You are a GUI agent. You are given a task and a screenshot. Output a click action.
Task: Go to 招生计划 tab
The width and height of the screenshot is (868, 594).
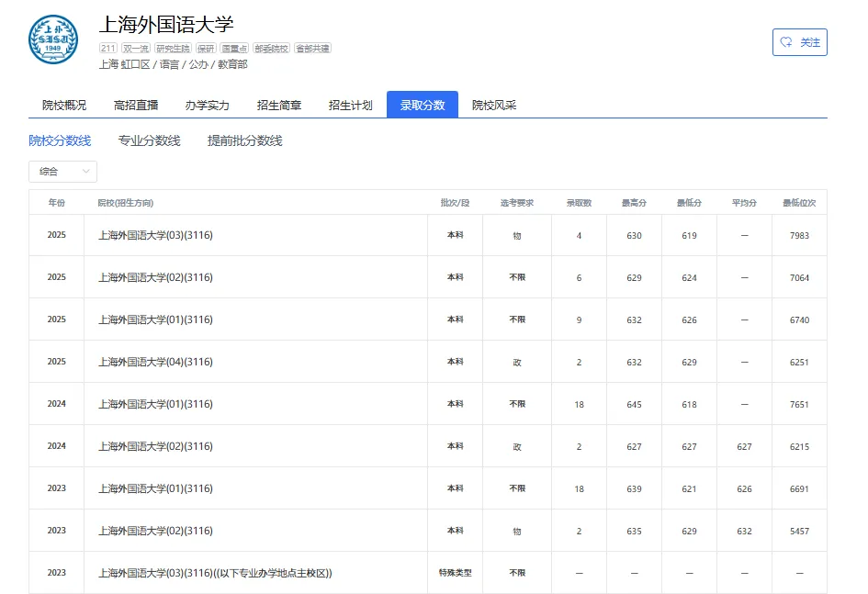(x=350, y=105)
